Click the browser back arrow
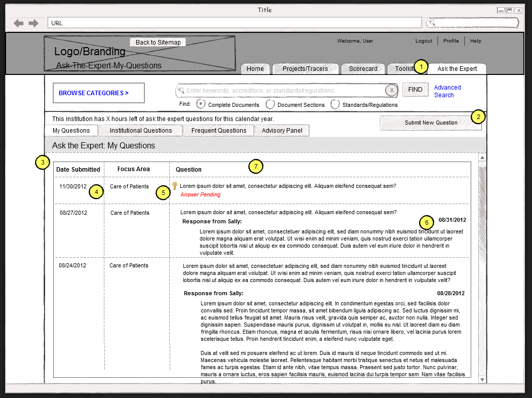 [19, 23]
